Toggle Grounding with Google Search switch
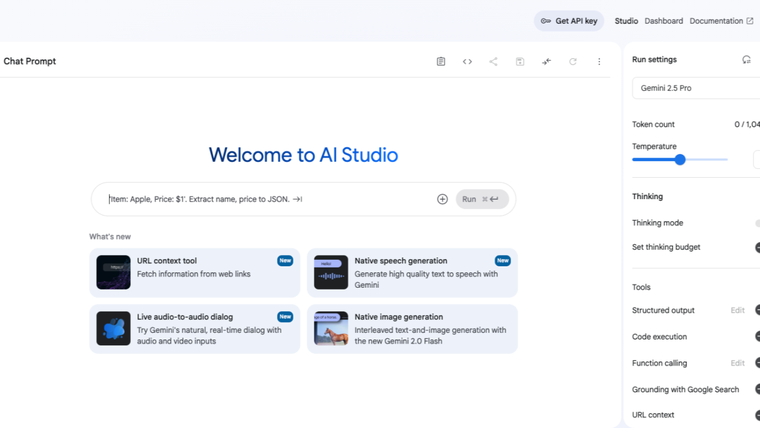Screen dimensions: 760x428 click(757, 389)
